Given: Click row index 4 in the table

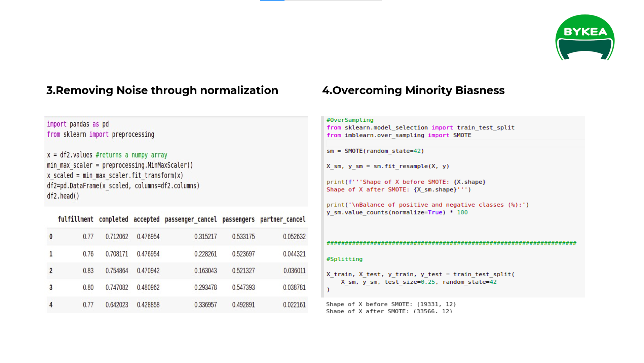Looking at the screenshot, I should tap(51, 305).
